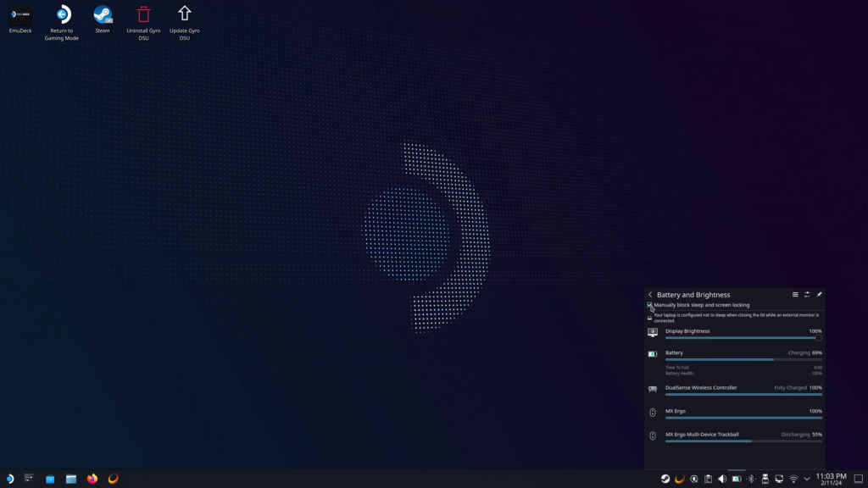Image resolution: width=868 pixels, height=488 pixels.
Task: Click the Display Brightness slider track
Action: click(x=737, y=338)
